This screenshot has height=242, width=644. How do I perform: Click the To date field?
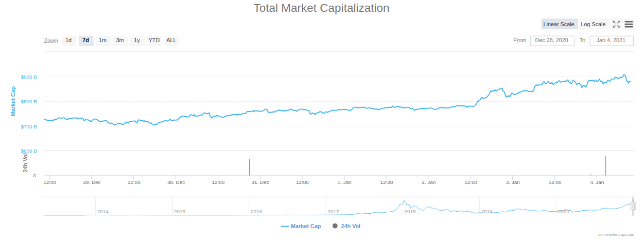click(611, 40)
